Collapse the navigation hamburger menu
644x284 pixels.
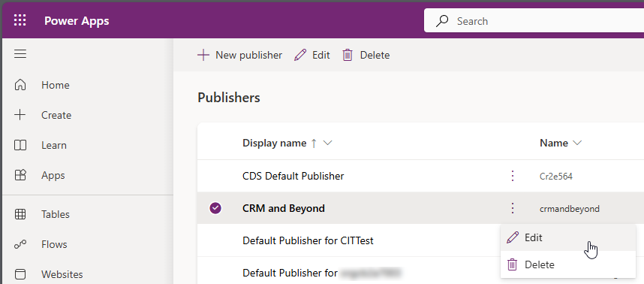(20, 54)
